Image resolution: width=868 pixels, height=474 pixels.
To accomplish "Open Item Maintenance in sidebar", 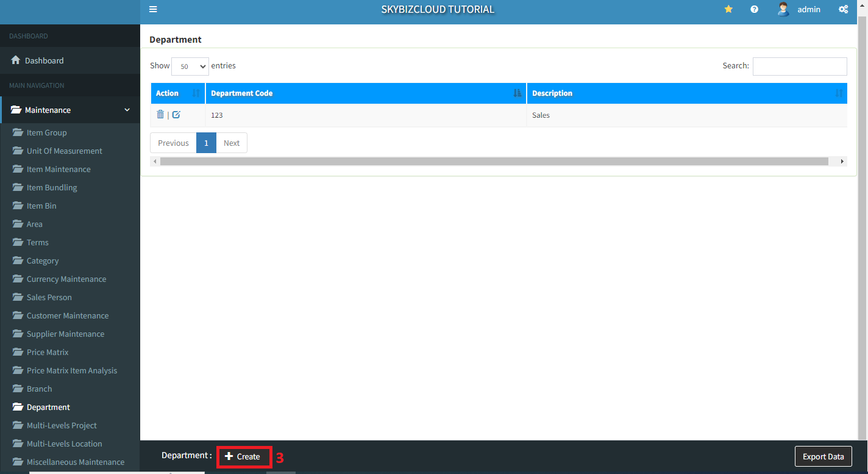I will (x=59, y=169).
